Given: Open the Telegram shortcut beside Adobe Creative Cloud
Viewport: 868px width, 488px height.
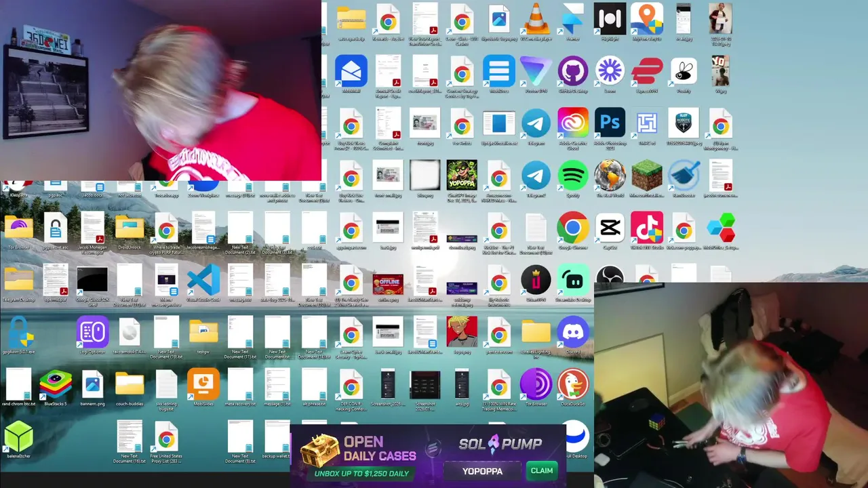Looking at the screenshot, I should click(x=536, y=123).
